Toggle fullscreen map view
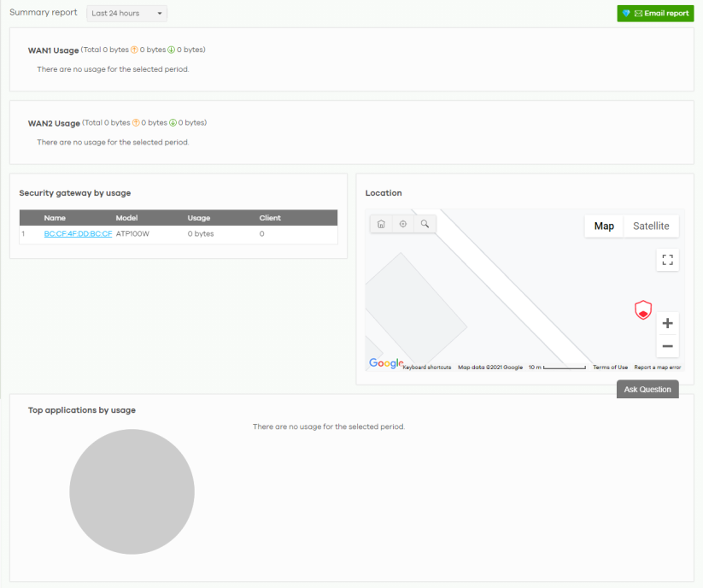This screenshot has width=703, height=588. (x=668, y=261)
